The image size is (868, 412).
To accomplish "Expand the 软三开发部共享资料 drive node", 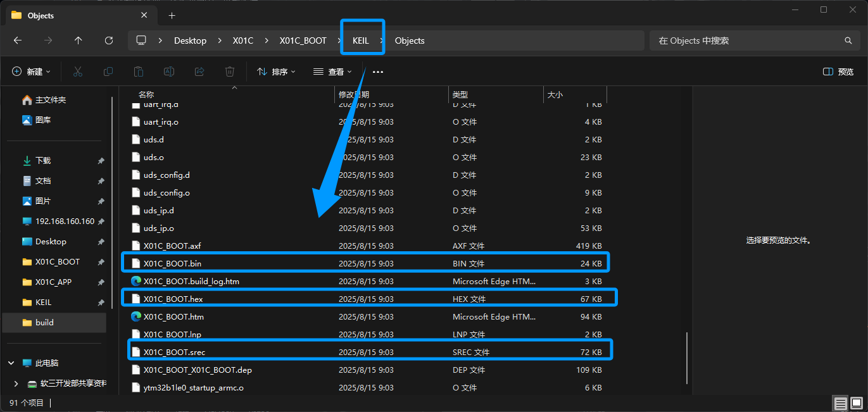I will pyautogui.click(x=16, y=384).
